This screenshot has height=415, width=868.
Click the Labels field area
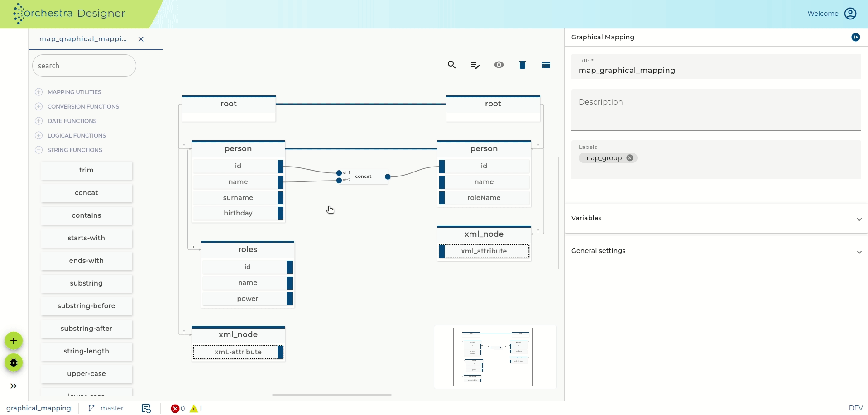pos(716,160)
